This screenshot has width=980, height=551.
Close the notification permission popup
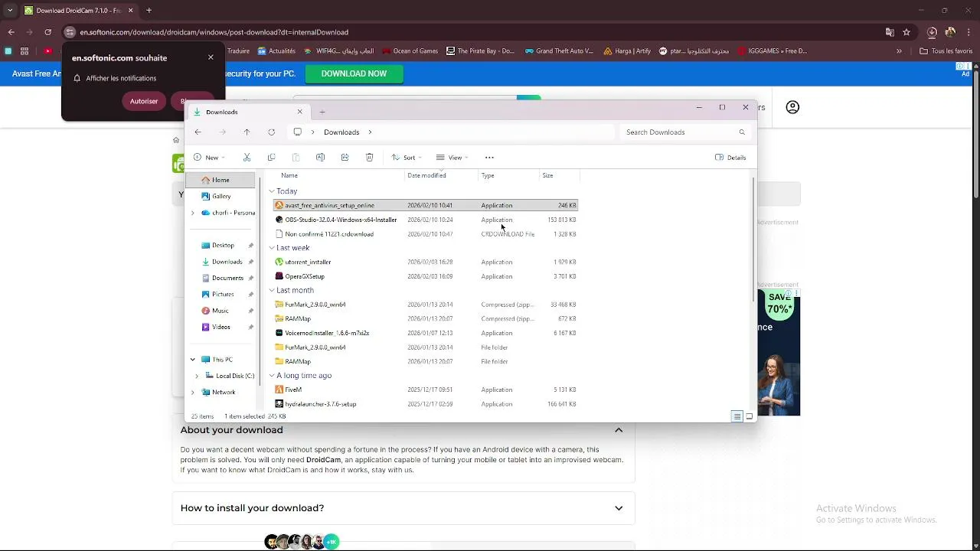211,57
